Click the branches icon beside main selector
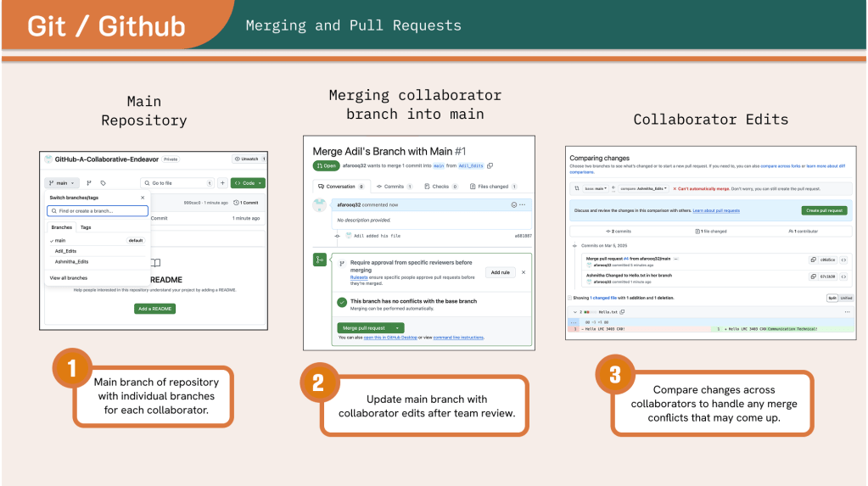The image size is (868, 486). click(89, 182)
